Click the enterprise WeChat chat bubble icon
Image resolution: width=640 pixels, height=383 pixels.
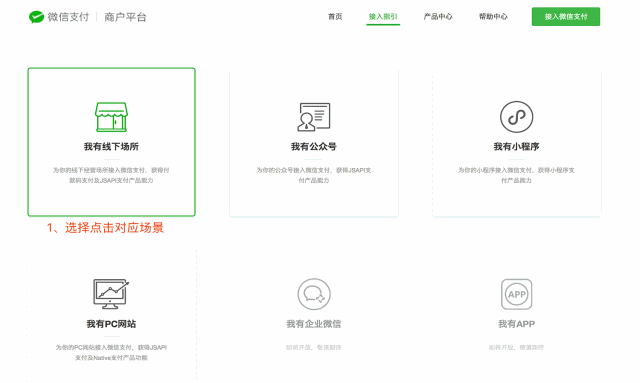313,294
